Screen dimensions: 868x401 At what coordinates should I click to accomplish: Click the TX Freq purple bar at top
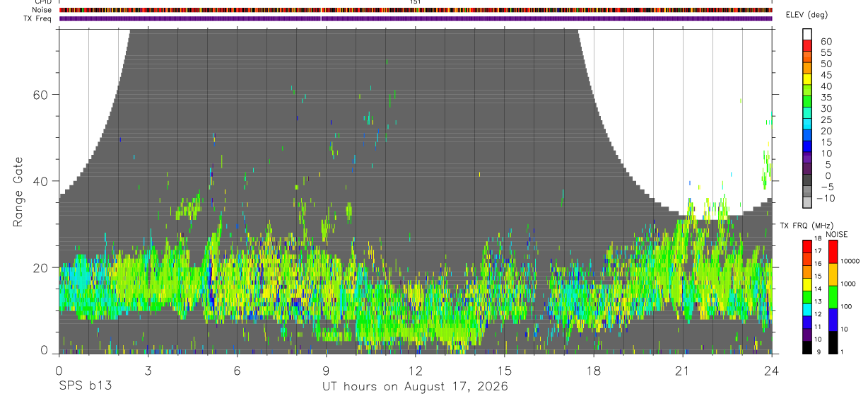(x=416, y=18)
